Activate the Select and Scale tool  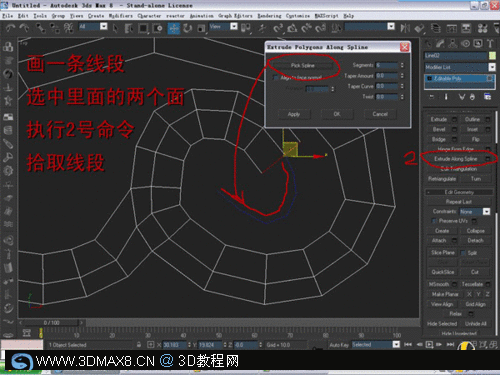pos(201,28)
